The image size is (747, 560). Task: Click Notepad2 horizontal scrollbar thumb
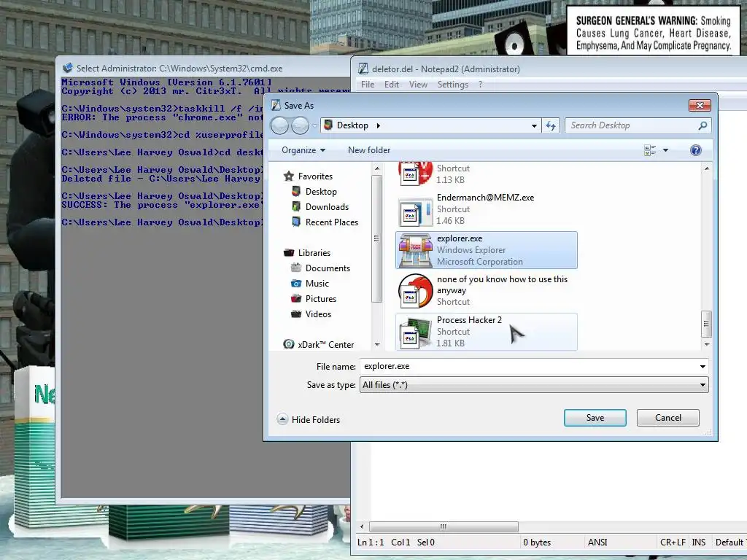[x=444, y=526]
